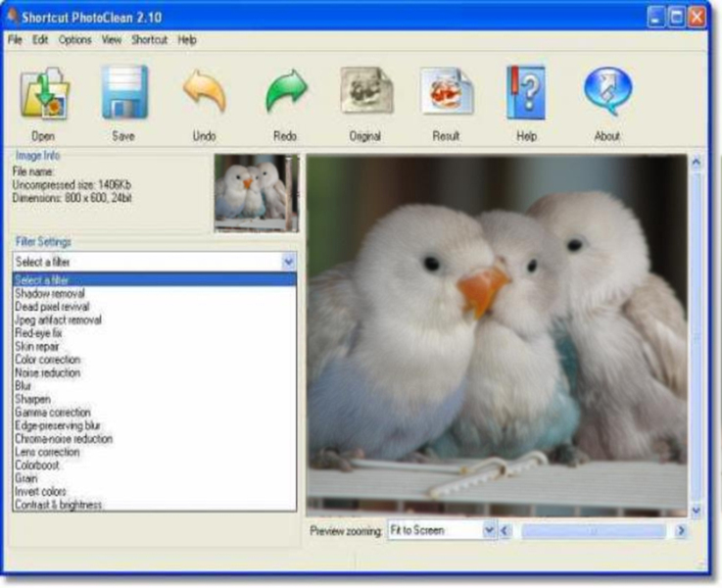This screenshot has width=722, height=588.
Task: Choose Shadow removal from filter list
Action: coord(50,293)
